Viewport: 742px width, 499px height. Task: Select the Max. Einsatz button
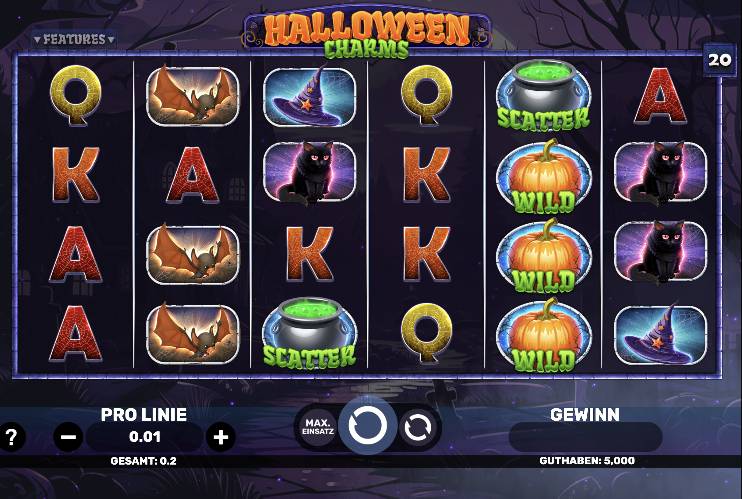(x=319, y=427)
